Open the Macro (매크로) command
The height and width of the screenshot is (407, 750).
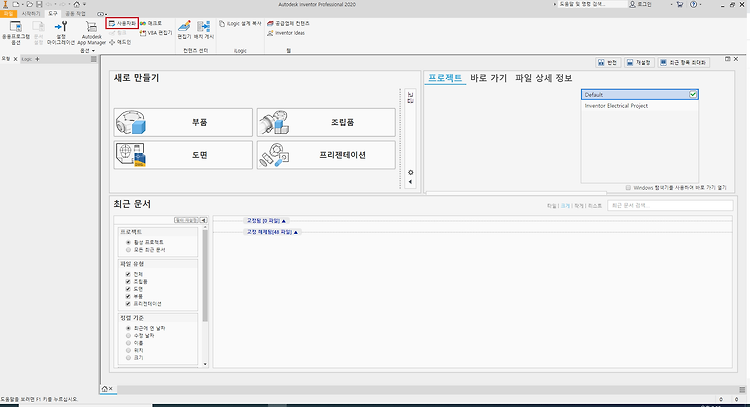[151, 23]
